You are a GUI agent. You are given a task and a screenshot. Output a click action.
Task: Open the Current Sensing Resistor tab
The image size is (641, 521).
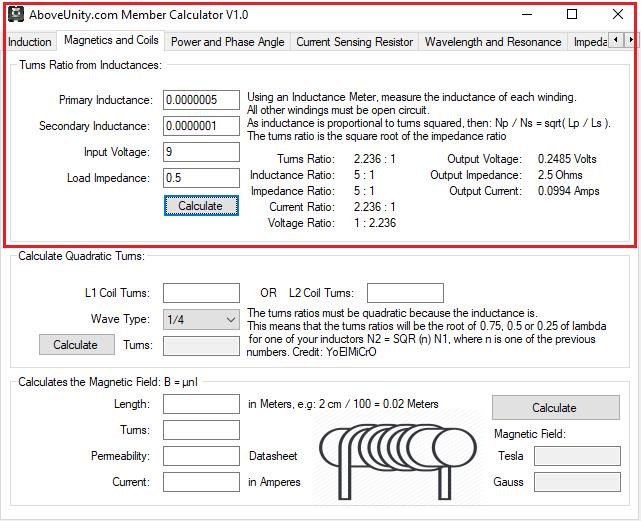click(x=354, y=42)
